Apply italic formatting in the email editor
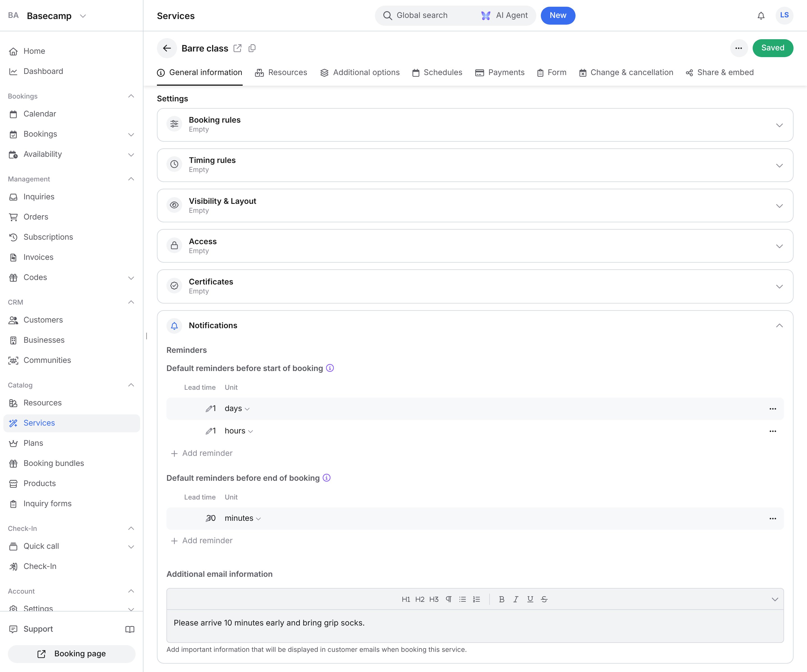 [516, 599]
